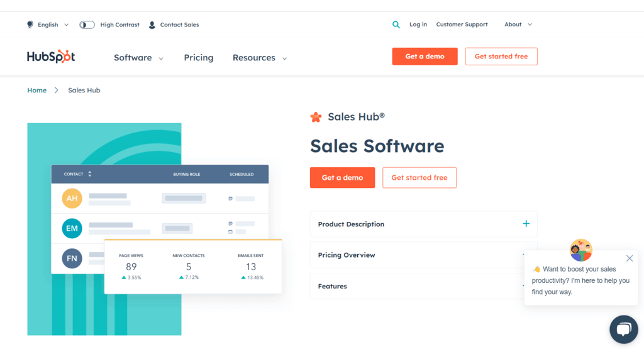Viewport: 644px width, 362px height.
Task: Click the globe language icon
Action: [x=30, y=25]
